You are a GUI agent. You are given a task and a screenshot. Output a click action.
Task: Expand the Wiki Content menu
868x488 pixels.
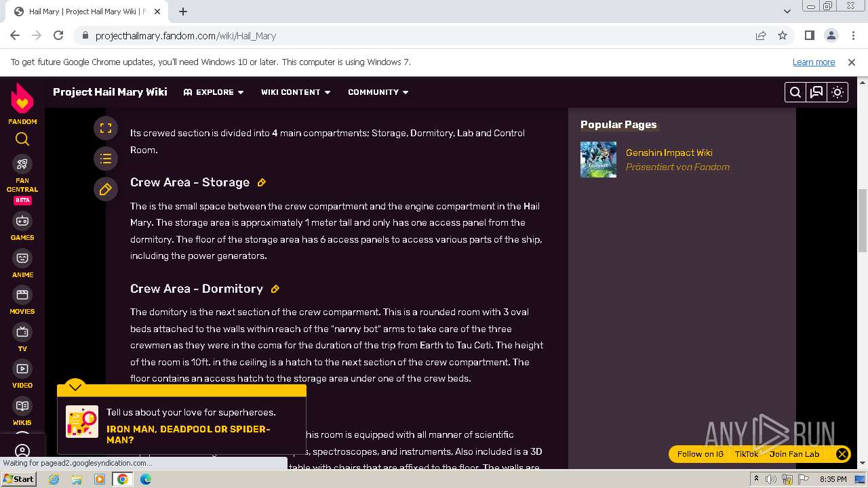[x=296, y=92]
